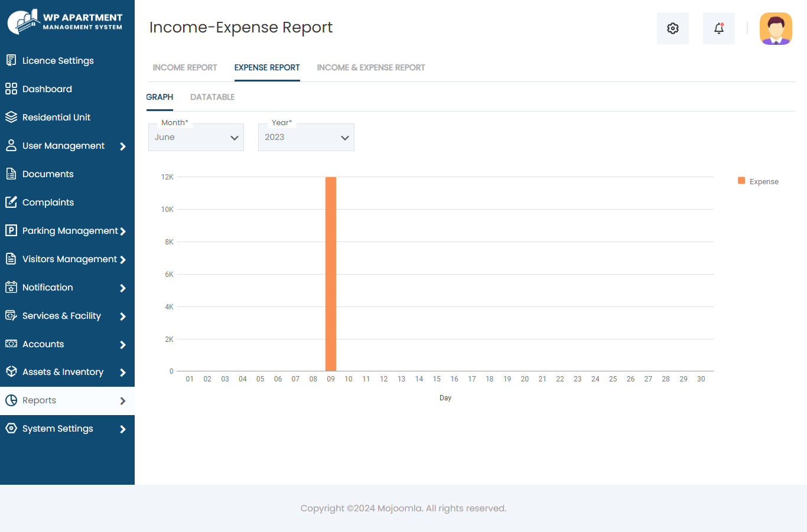The image size is (807, 532).
Task: Open the Documents menu item
Action: (x=48, y=174)
